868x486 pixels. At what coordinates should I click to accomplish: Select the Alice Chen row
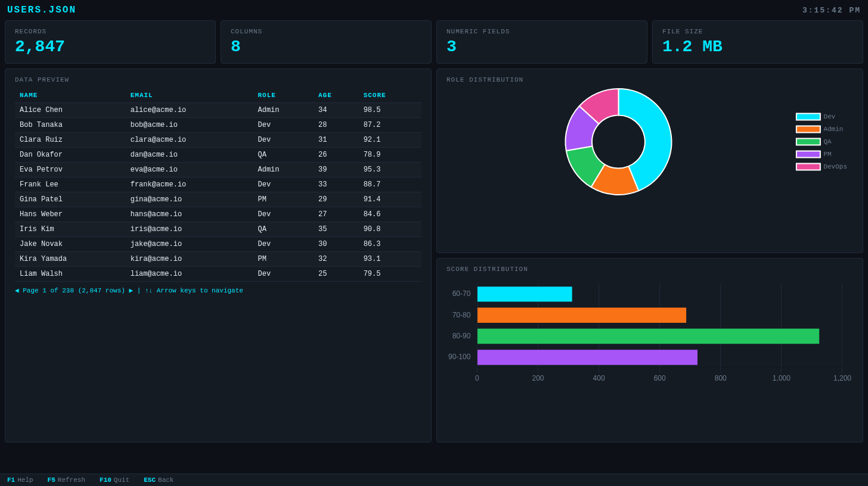pos(179,110)
